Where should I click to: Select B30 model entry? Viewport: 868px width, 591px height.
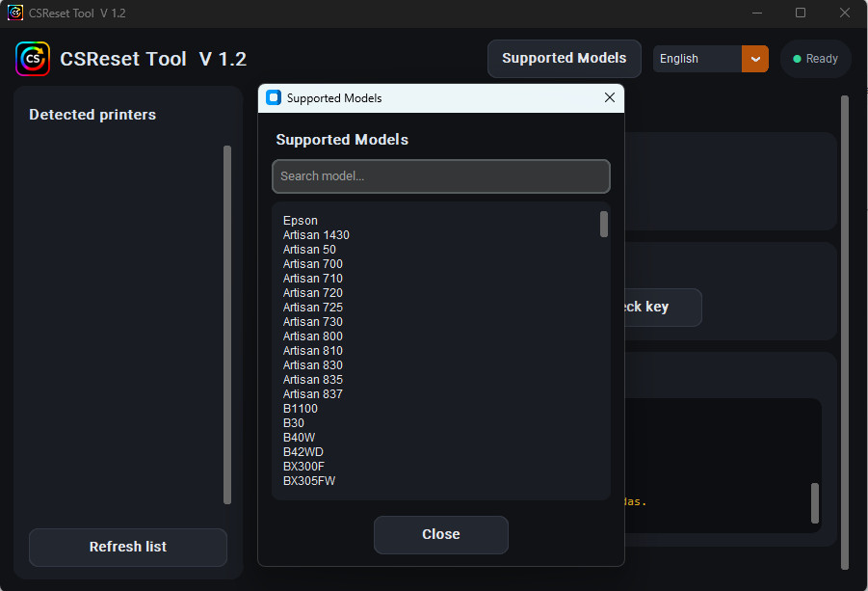point(294,422)
